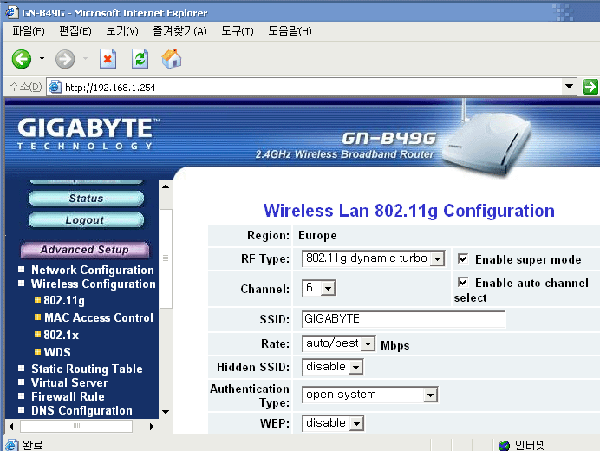Click the Logout button in the sidebar
The image size is (600, 451).
point(86,220)
